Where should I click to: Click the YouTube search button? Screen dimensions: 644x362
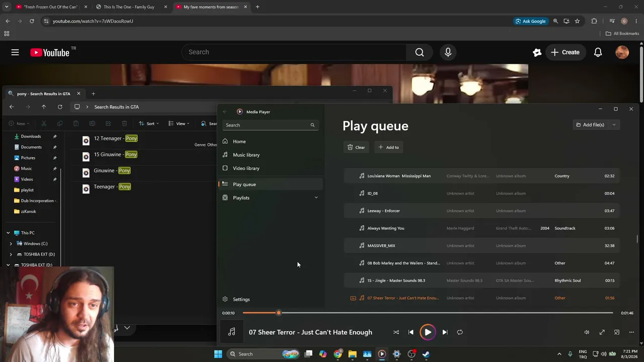tap(420, 52)
